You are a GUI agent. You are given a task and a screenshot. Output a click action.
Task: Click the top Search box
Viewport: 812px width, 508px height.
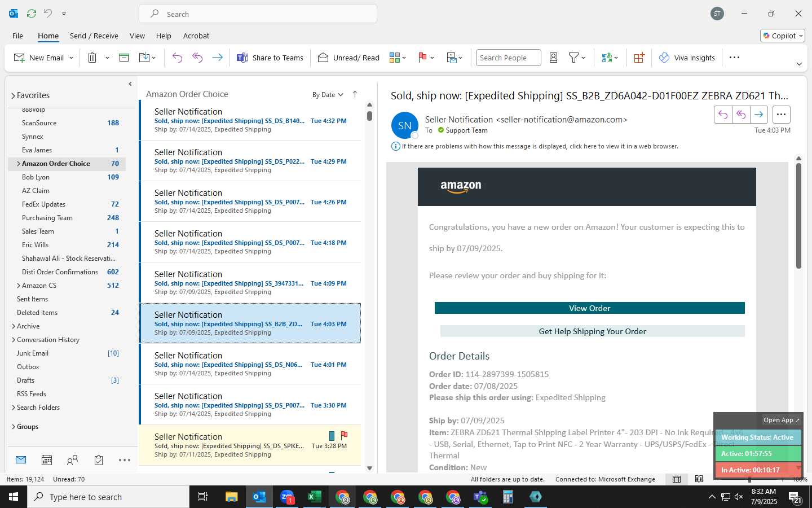tap(258, 14)
